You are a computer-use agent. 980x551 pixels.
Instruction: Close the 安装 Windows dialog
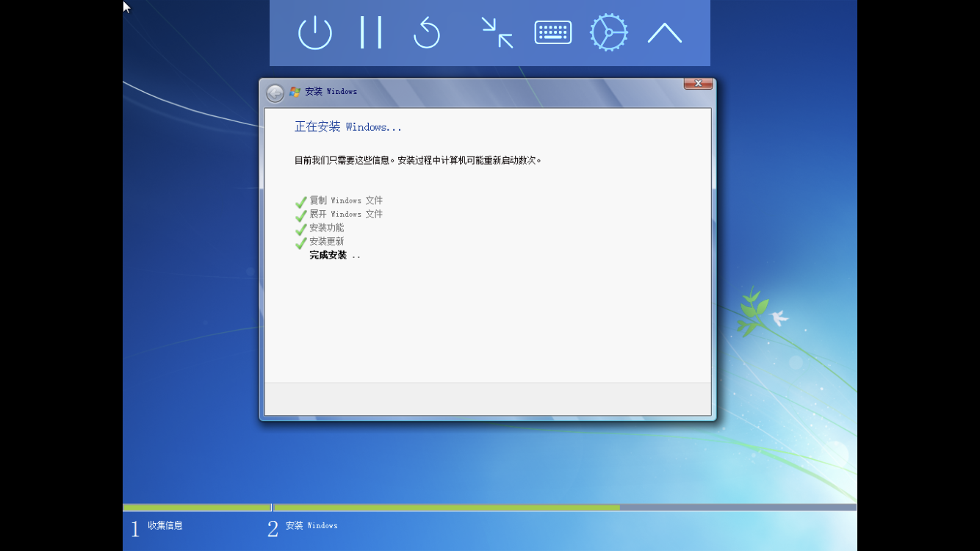click(698, 83)
